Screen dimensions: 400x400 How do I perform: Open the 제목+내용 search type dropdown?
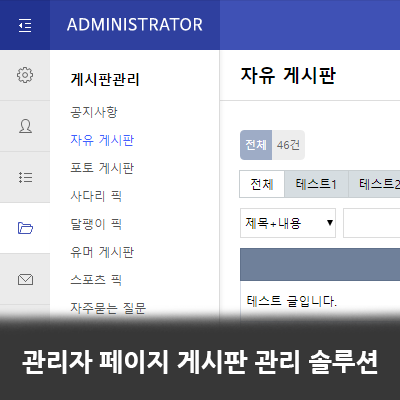(288, 223)
